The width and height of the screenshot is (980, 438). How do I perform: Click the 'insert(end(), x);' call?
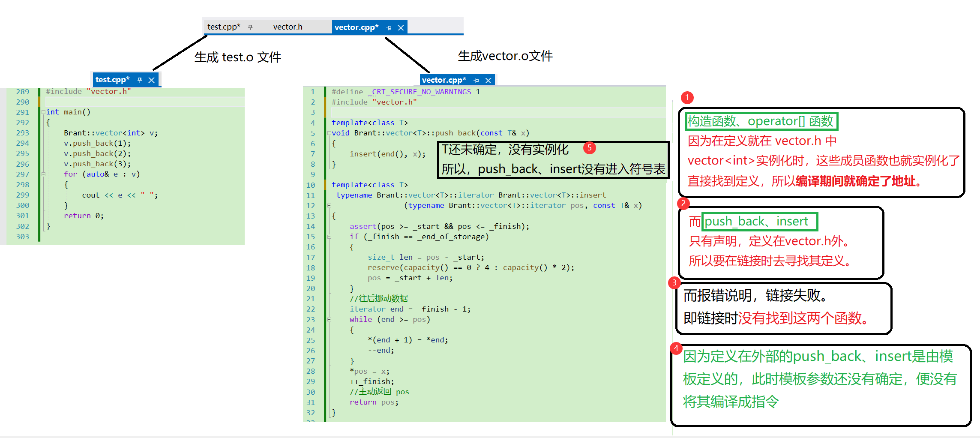point(388,154)
